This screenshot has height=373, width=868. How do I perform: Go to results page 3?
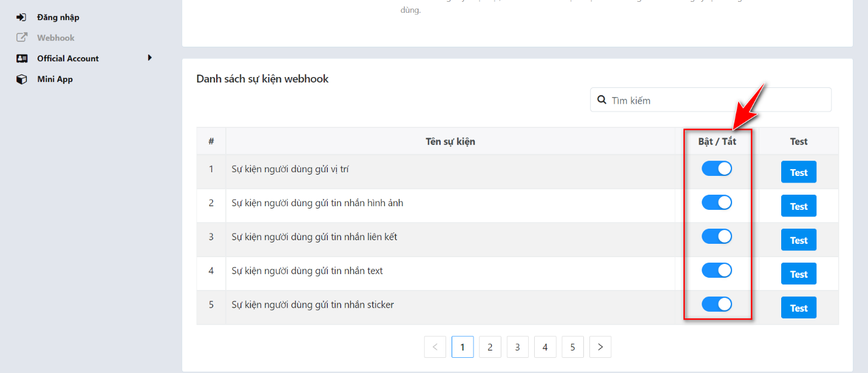[x=517, y=346]
